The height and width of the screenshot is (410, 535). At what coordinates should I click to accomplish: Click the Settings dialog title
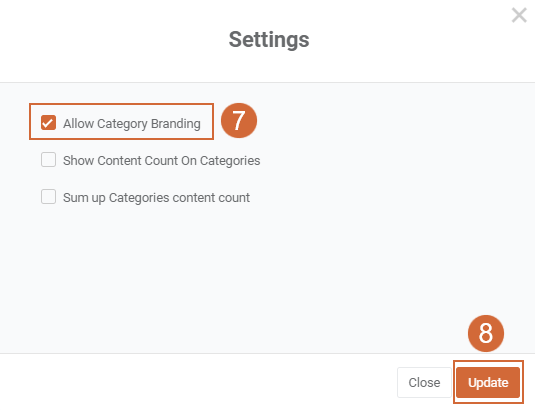(x=269, y=40)
